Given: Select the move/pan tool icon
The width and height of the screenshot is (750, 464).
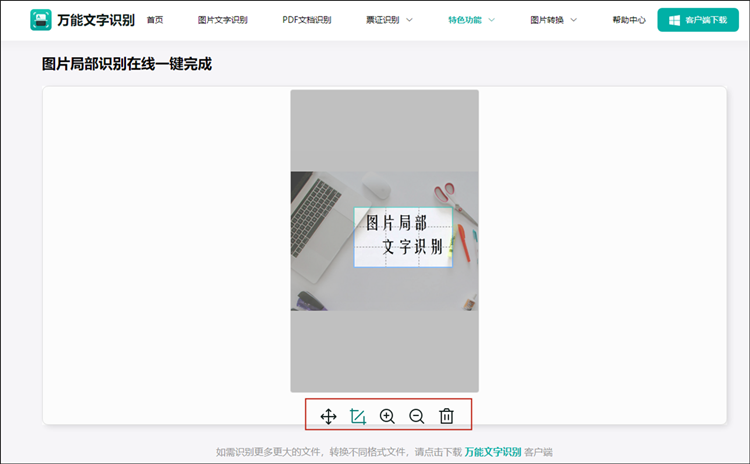Looking at the screenshot, I should 328,416.
